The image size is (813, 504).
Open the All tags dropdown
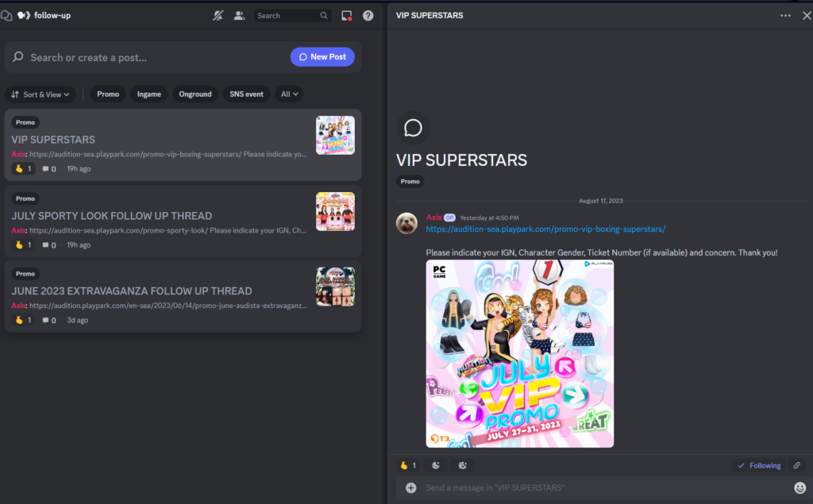point(289,94)
